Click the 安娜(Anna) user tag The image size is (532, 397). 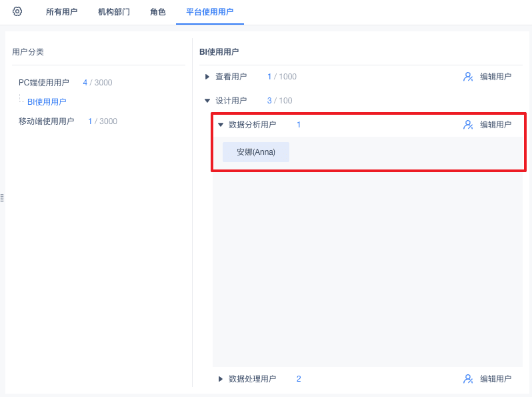coord(256,152)
